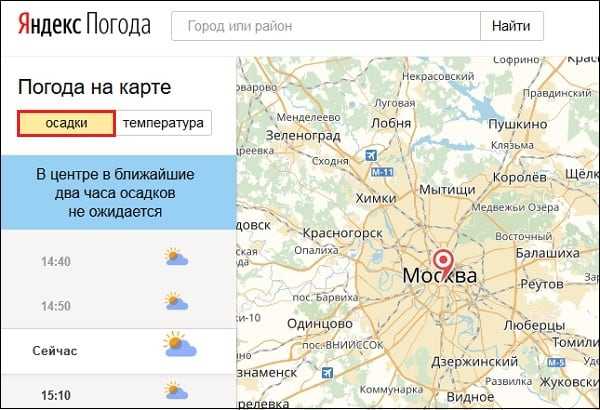Click Правдинский on the map
The width and height of the screenshot is (600, 410).
tap(557, 93)
